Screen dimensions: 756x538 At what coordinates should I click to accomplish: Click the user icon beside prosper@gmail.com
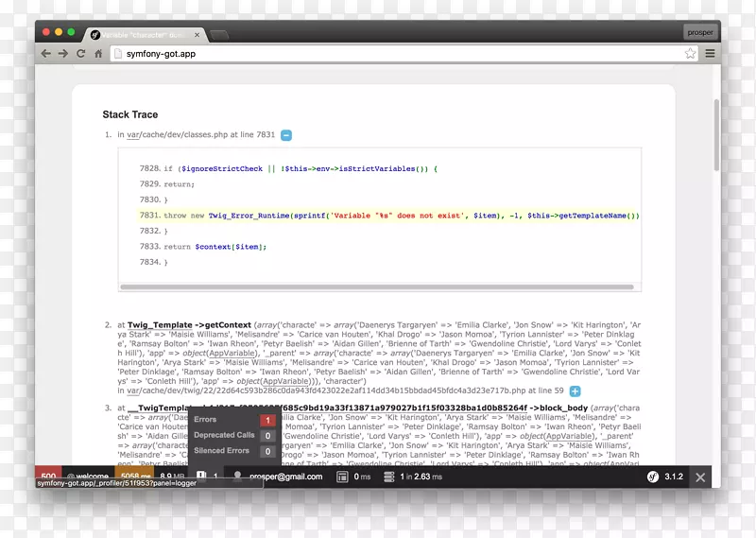click(x=237, y=477)
